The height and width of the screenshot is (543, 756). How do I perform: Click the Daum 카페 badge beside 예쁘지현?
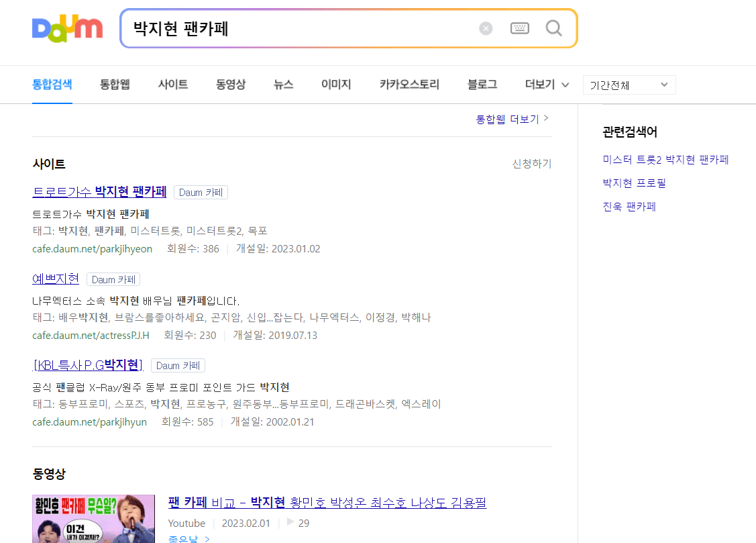(x=113, y=279)
